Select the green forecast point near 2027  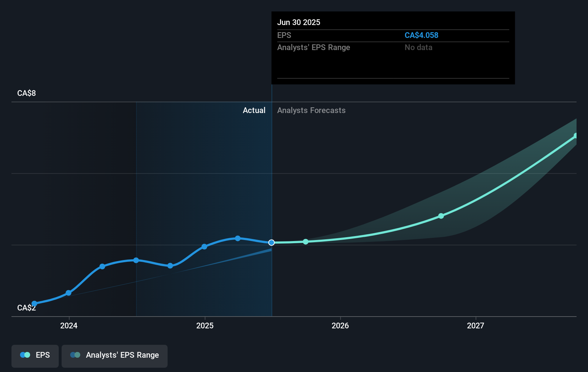coord(441,216)
